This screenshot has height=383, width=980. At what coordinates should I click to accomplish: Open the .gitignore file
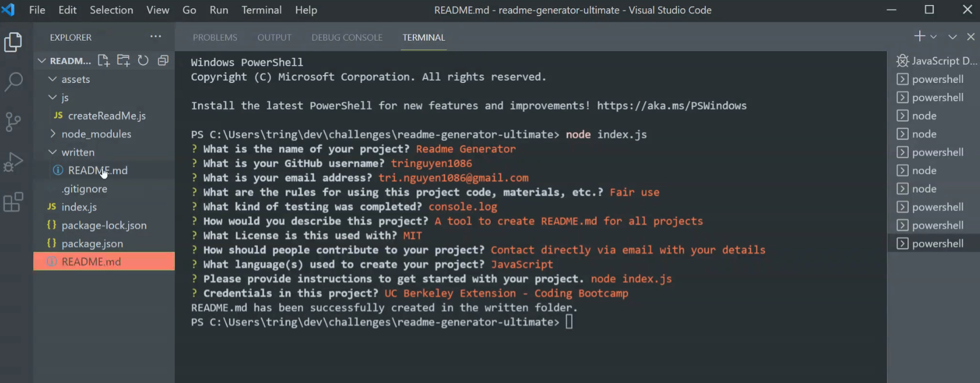[104, 189]
